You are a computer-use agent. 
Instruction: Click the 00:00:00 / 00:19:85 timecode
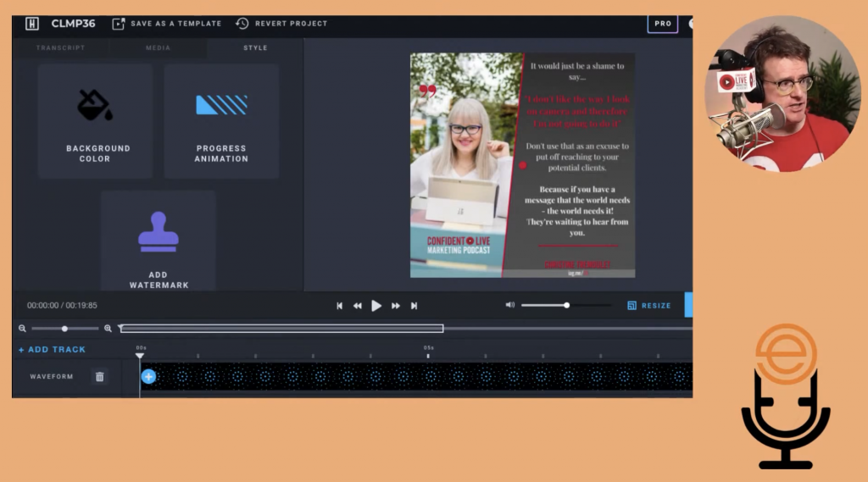click(62, 306)
